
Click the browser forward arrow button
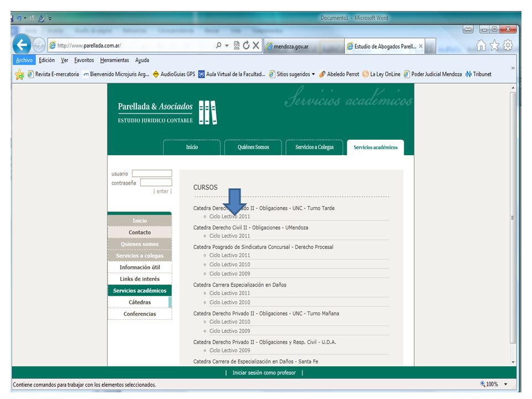point(39,45)
